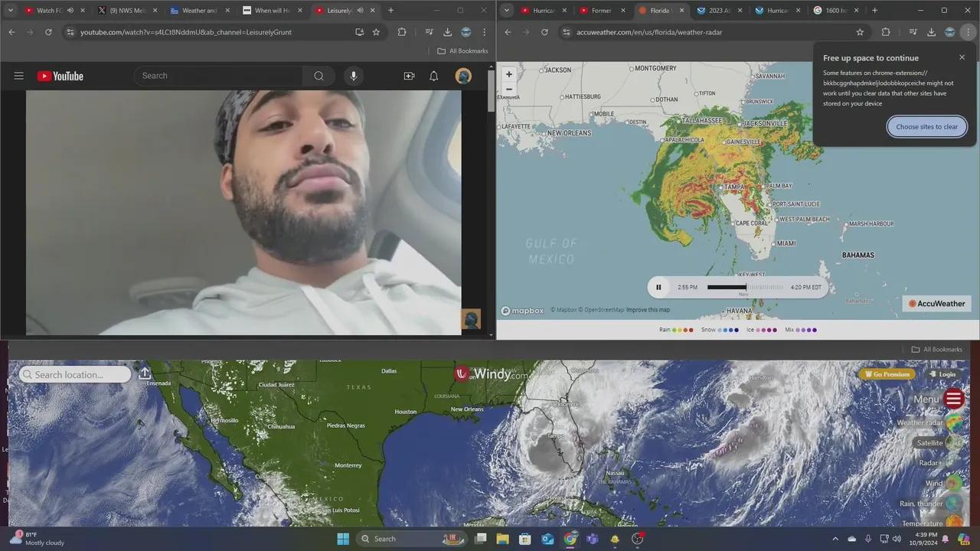Viewport: 980px width, 551px height.
Task: Open the Improve this map link
Action: point(648,310)
